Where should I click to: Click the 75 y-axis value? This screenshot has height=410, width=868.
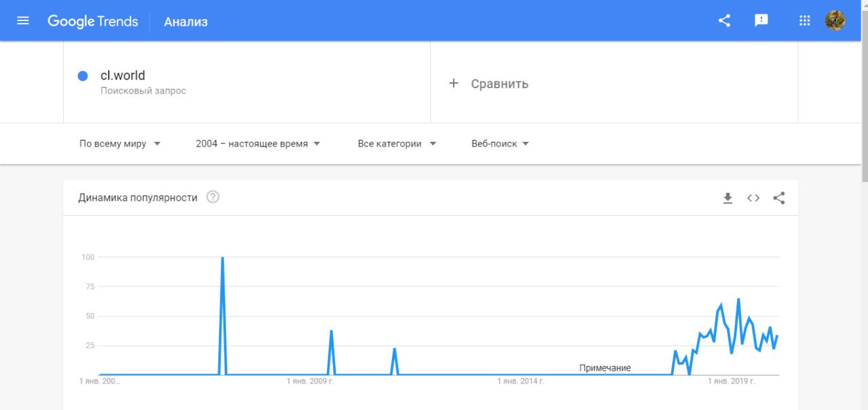90,286
